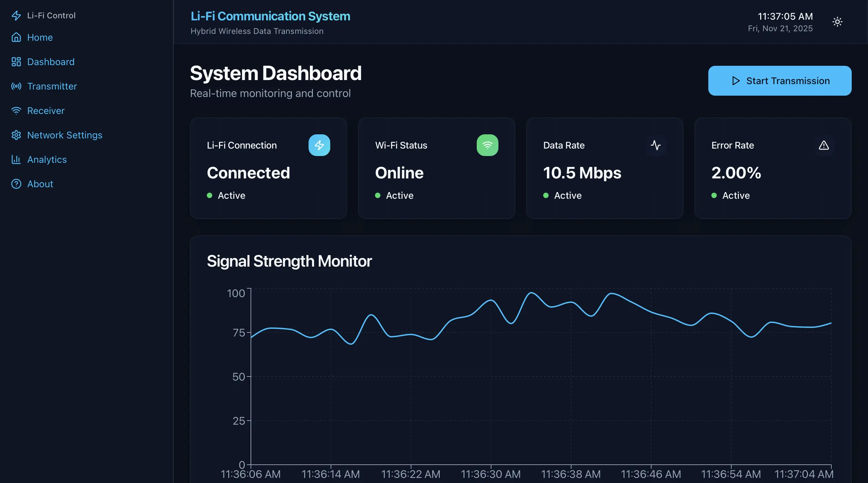Screen dimensions: 868x483
Task: Click the Li-Fi Control lightning bolt logo
Action: (x=16, y=16)
